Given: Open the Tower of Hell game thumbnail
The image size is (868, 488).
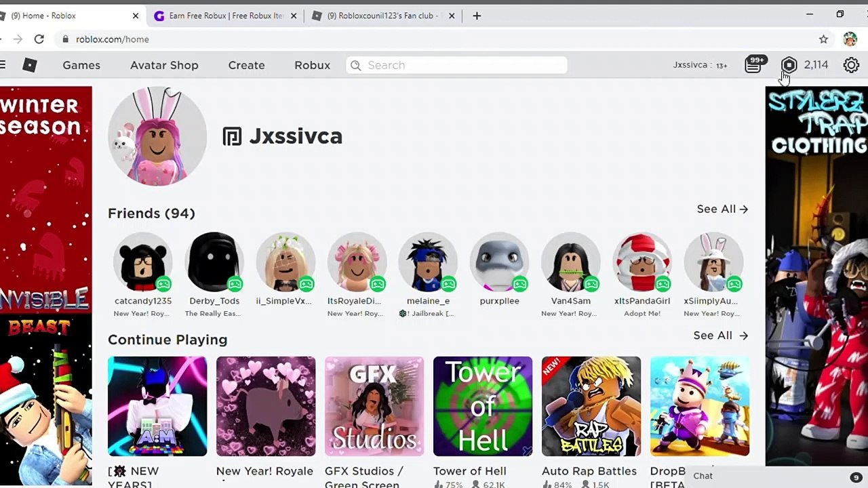Looking at the screenshot, I should click(x=483, y=407).
